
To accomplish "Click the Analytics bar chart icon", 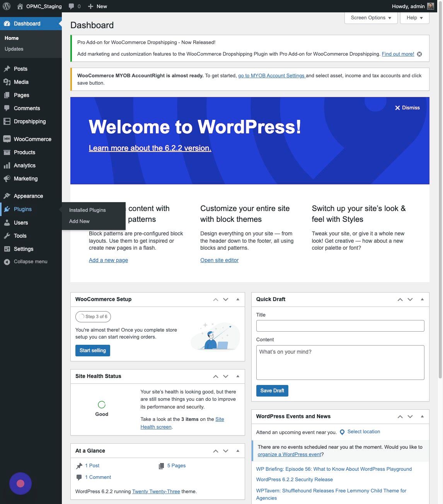I will (x=7, y=165).
